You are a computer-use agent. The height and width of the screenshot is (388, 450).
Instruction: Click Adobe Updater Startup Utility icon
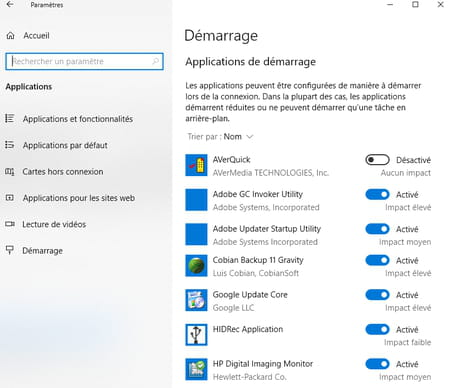coord(196,235)
